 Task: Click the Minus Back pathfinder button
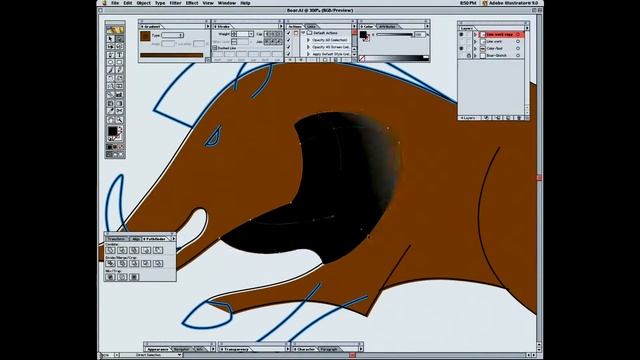pos(158,250)
